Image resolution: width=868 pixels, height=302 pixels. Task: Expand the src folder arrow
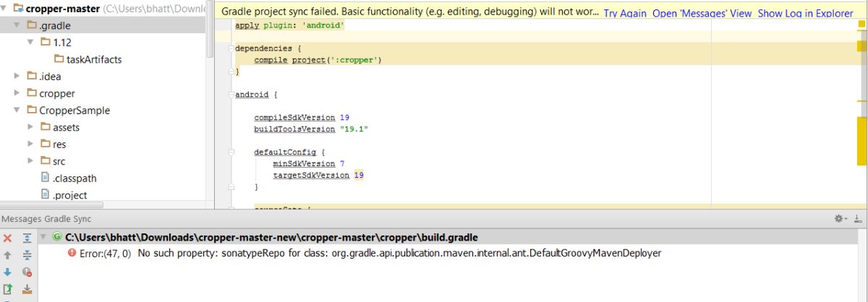pos(30,161)
